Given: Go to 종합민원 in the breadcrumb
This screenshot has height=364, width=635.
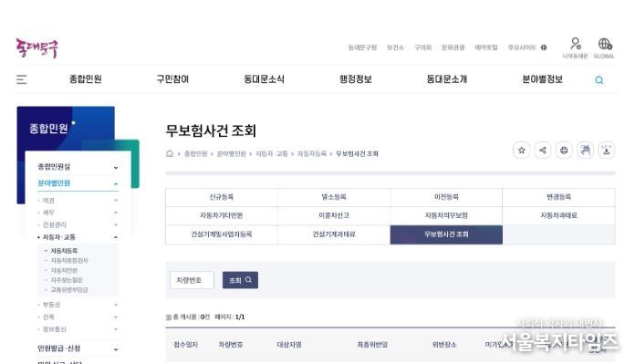Looking at the screenshot, I should [x=195, y=154].
